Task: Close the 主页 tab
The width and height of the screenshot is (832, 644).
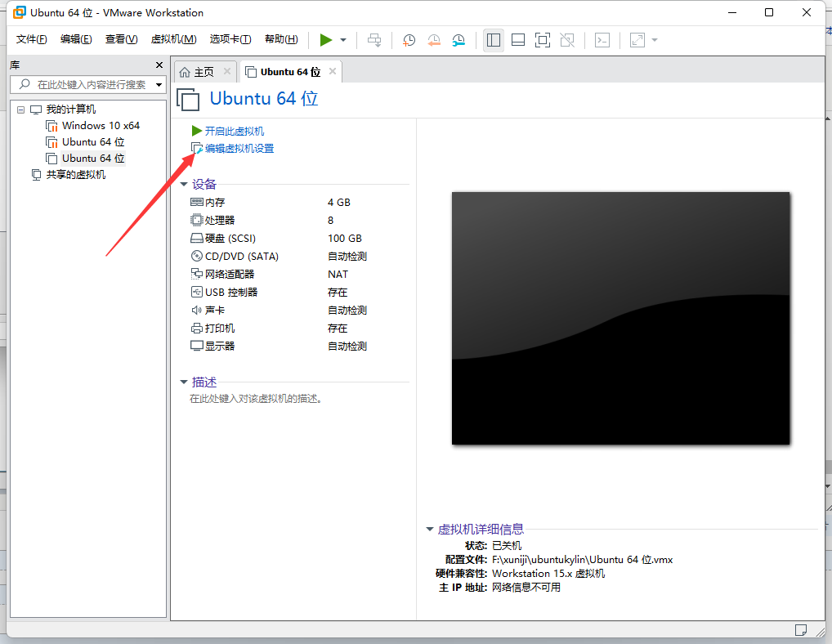Action: tap(227, 71)
